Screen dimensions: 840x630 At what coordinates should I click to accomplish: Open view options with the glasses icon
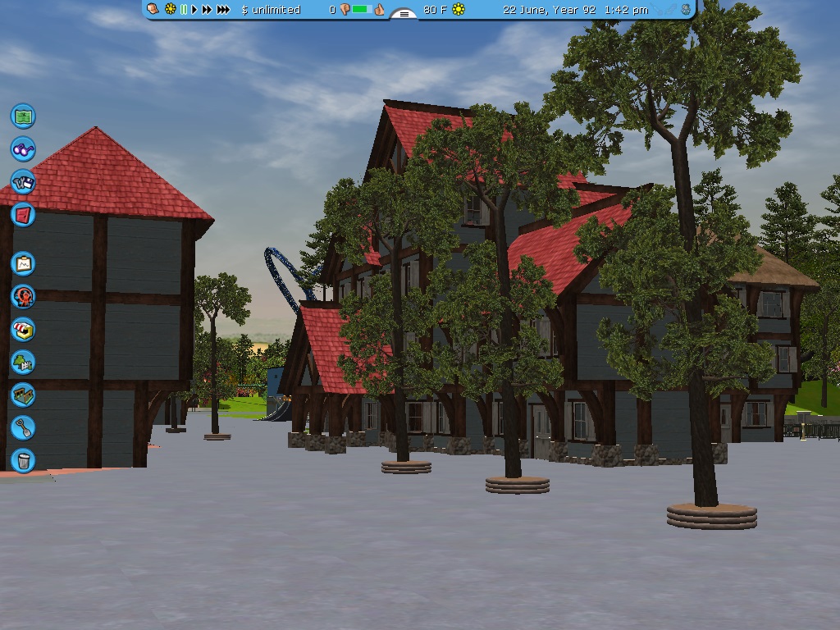click(x=23, y=149)
